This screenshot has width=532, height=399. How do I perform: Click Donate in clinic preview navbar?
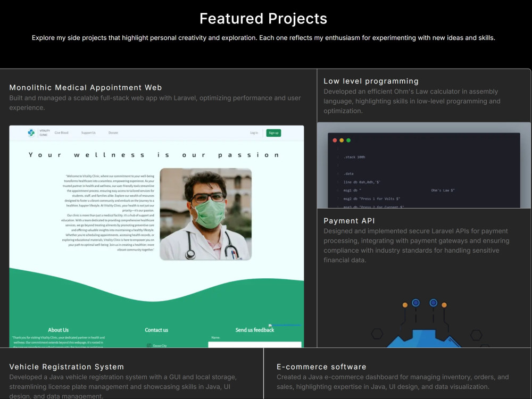pyautogui.click(x=113, y=132)
